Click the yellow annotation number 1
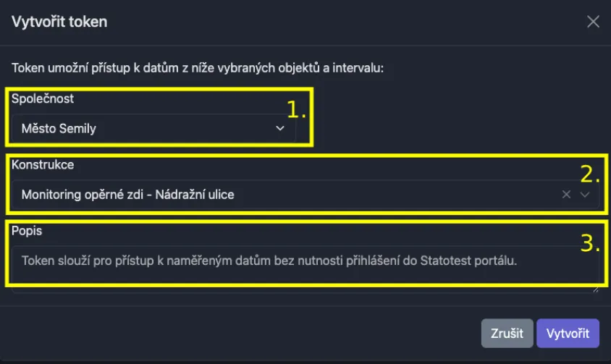This screenshot has height=364, width=611. 297,109
